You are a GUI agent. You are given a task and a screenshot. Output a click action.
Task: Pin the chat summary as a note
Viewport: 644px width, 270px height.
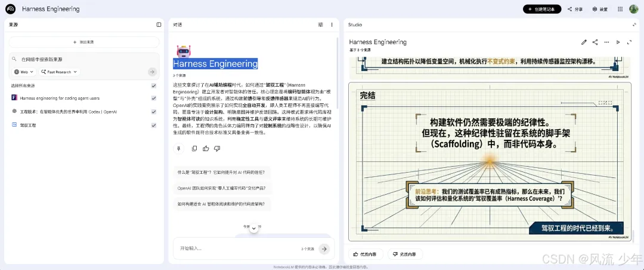[178, 149]
